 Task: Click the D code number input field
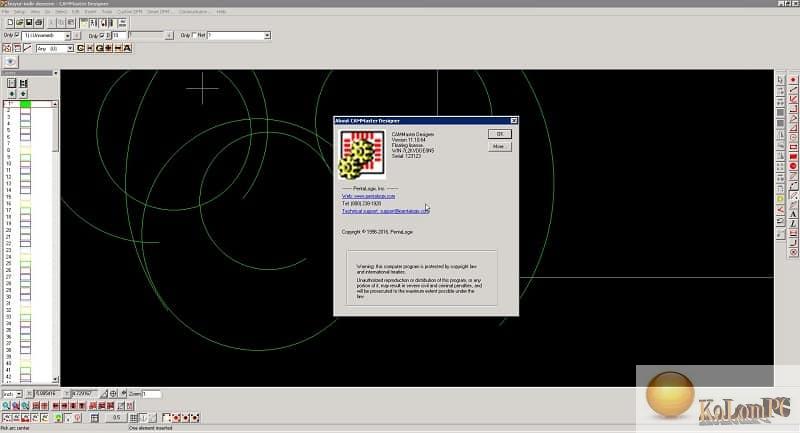[x=119, y=35]
